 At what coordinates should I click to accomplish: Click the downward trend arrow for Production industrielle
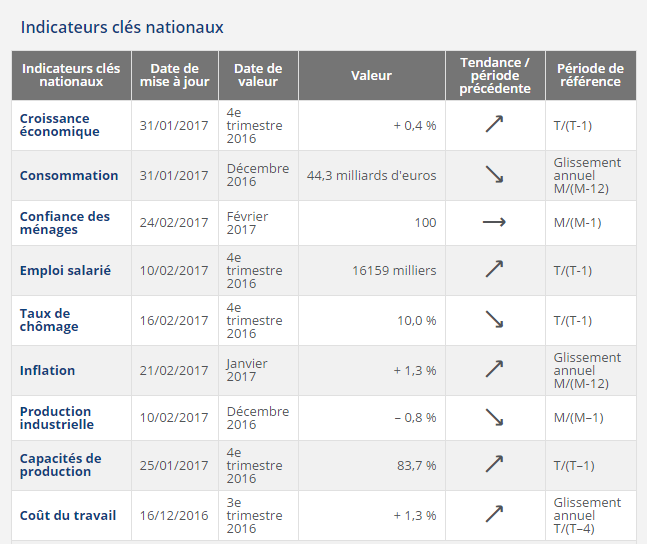pos(494,418)
